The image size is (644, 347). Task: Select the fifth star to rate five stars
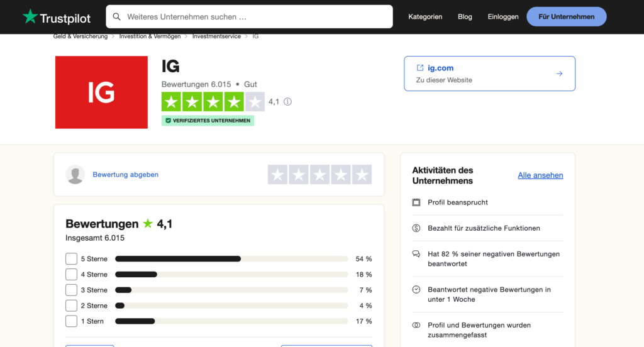tap(362, 175)
